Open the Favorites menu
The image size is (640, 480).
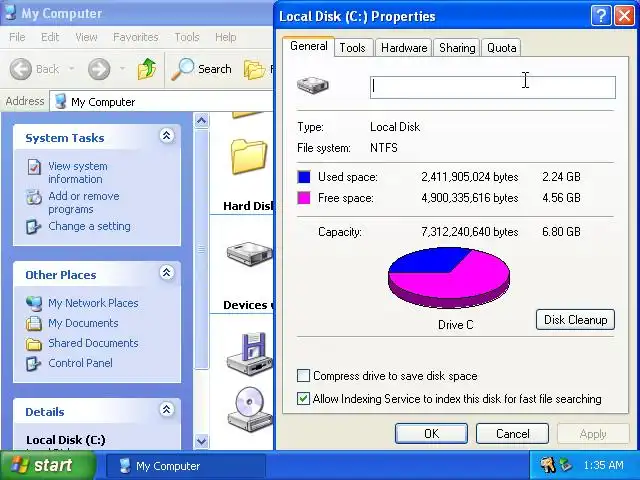tap(136, 37)
